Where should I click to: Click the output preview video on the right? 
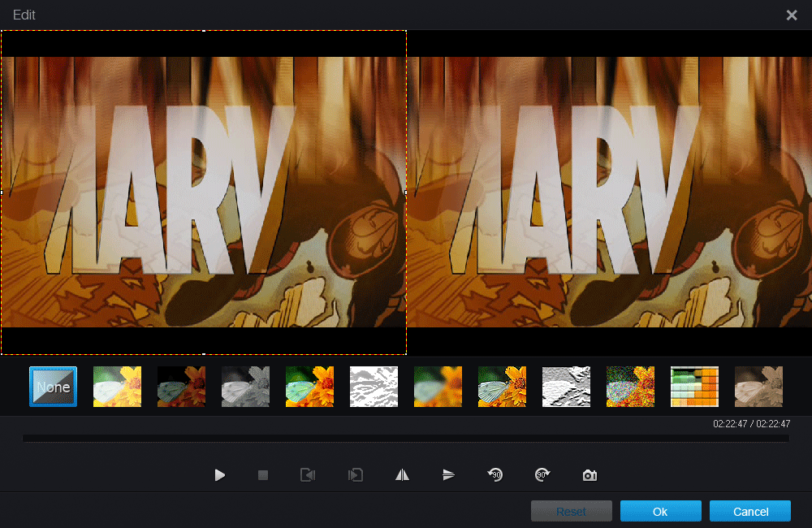tap(610, 193)
